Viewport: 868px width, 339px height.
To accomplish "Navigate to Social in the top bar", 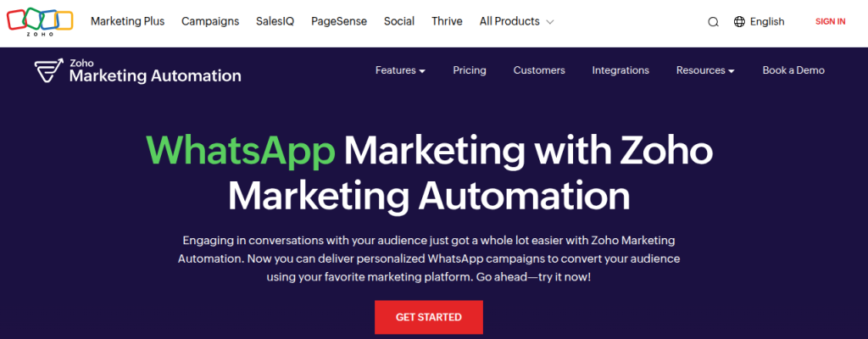I will [399, 21].
